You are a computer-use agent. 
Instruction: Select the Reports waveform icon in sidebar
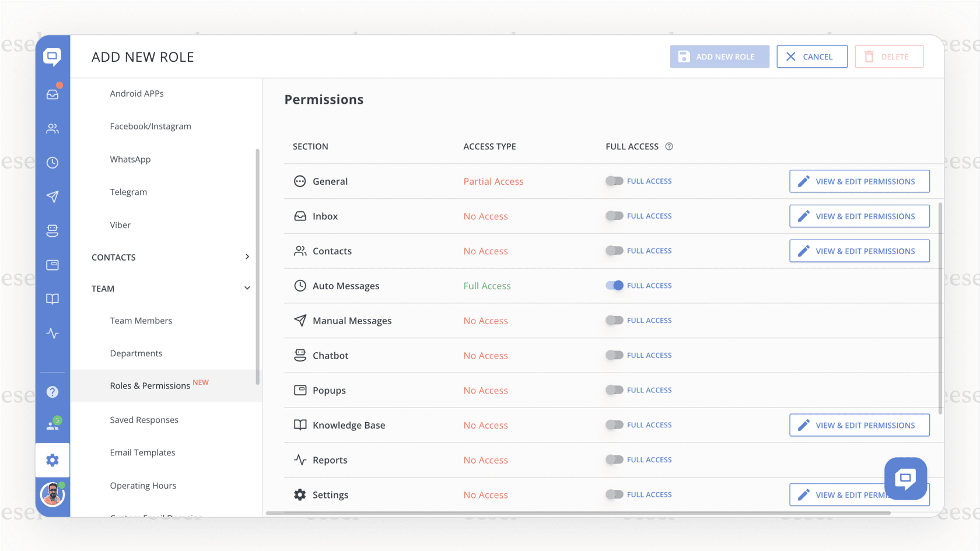(52, 334)
